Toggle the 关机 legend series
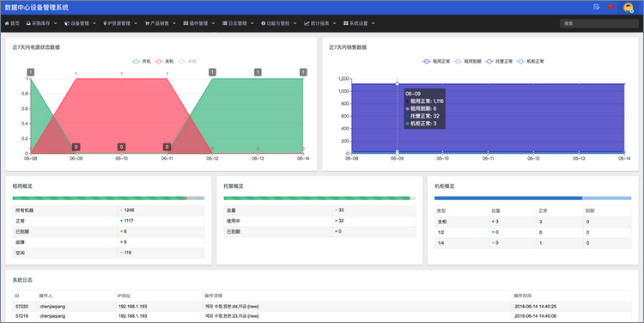The image size is (644, 323). [x=164, y=61]
